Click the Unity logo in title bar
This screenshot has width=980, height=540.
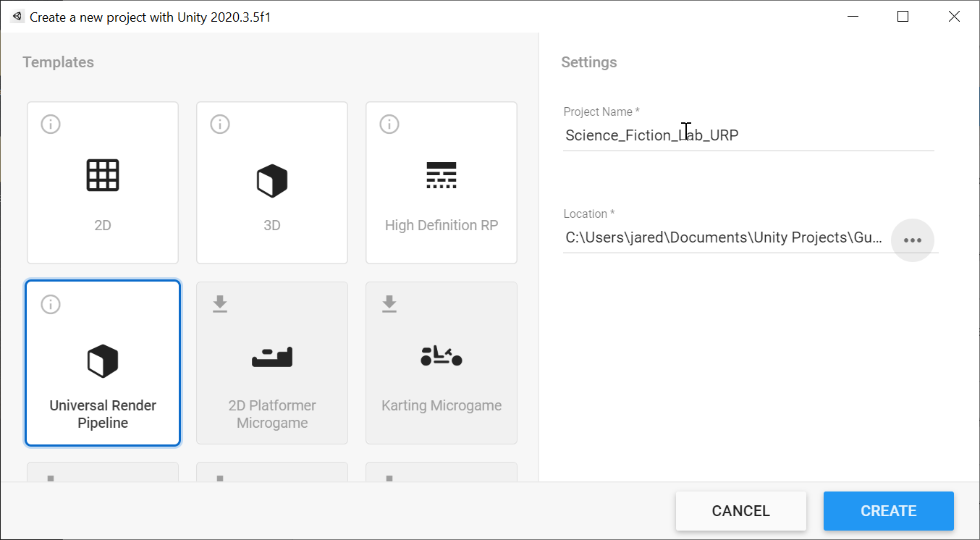tap(17, 16)
